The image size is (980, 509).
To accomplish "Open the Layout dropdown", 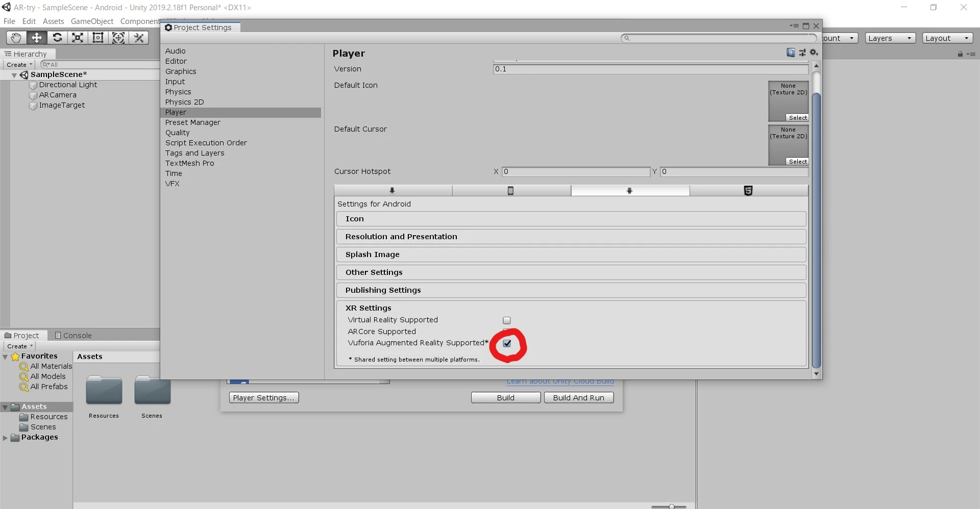I will pos(948,38).
